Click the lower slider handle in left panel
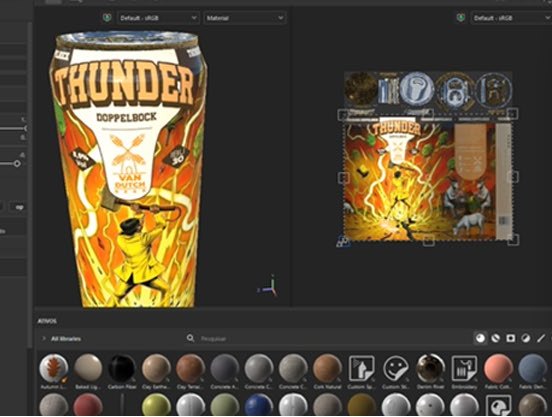 pos(17,164)
